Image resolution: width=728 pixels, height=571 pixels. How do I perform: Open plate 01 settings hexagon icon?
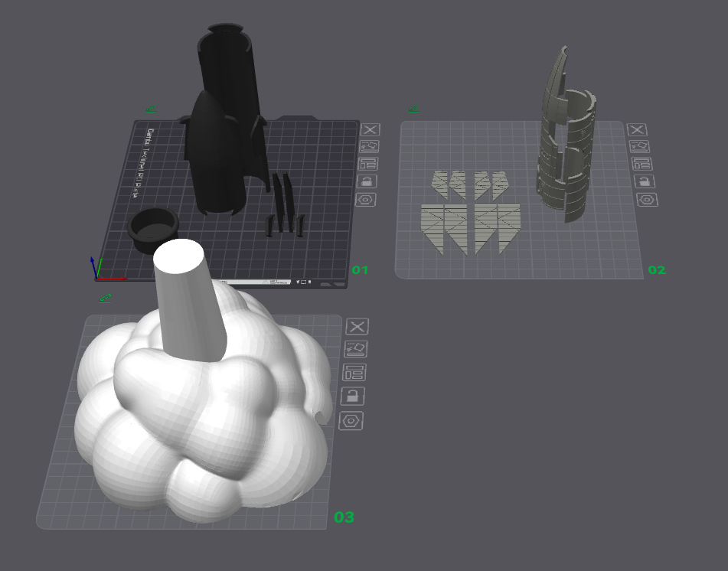coord(365,200)
